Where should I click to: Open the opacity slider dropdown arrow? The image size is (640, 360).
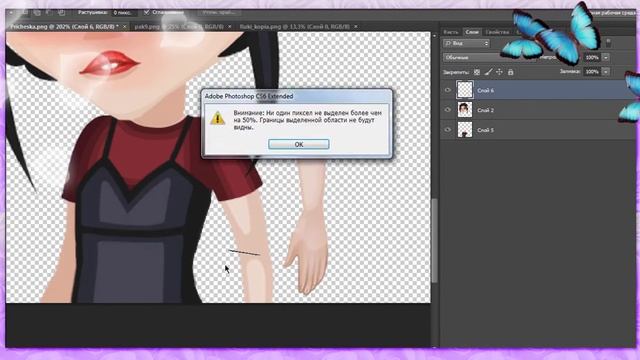coord(606,58)
